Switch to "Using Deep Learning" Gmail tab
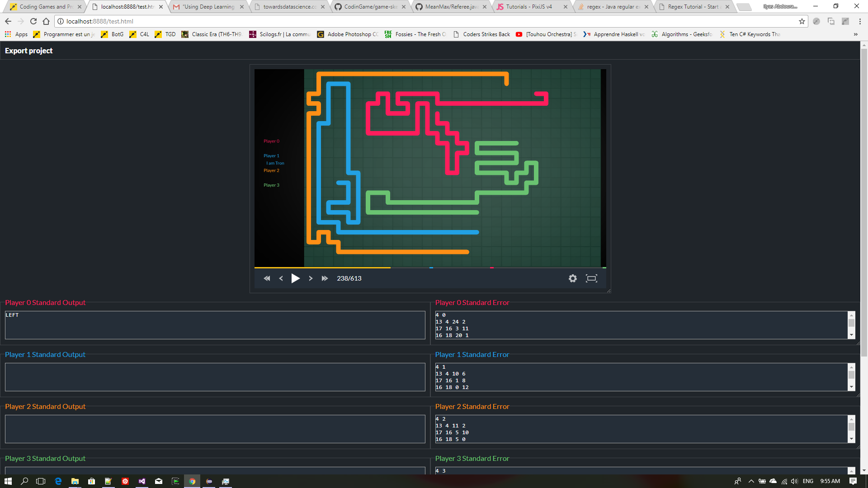Viewport: 868px width, 488px height. (x=208, y=7)
